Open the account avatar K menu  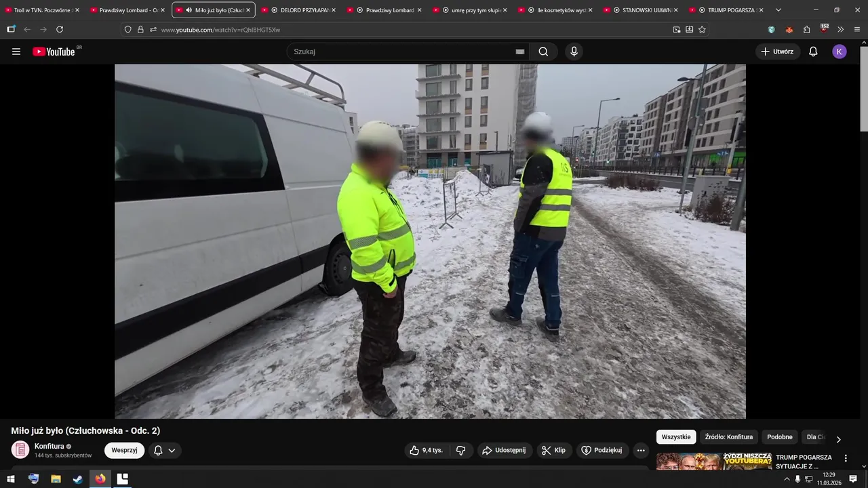(840, 52)
